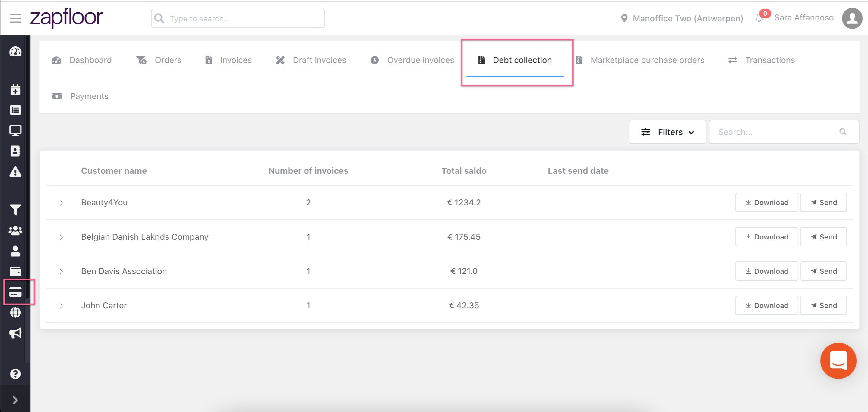
Task: Open the dashboard speedometer icon in sidebar
Action: (x=15, y=51)
